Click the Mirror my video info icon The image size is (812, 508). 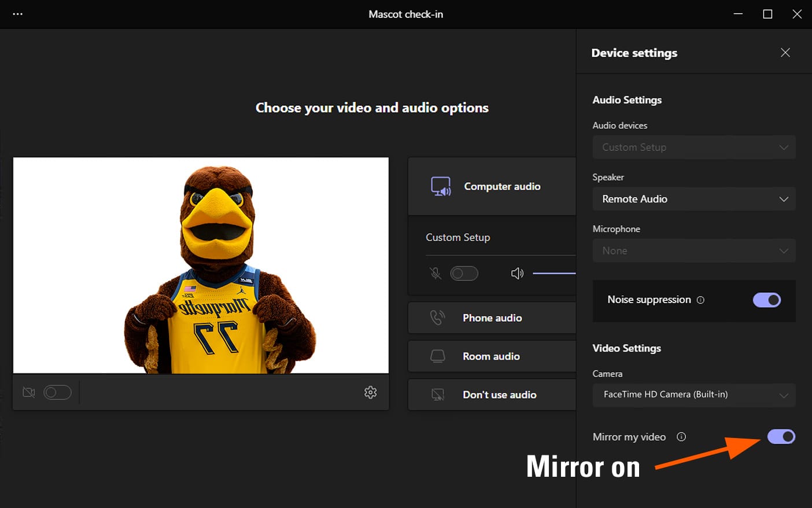coord(681,437)
